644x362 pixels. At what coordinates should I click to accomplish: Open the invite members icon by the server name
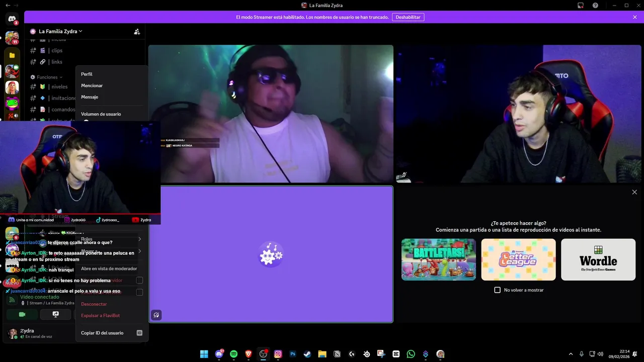click(137, 31)
